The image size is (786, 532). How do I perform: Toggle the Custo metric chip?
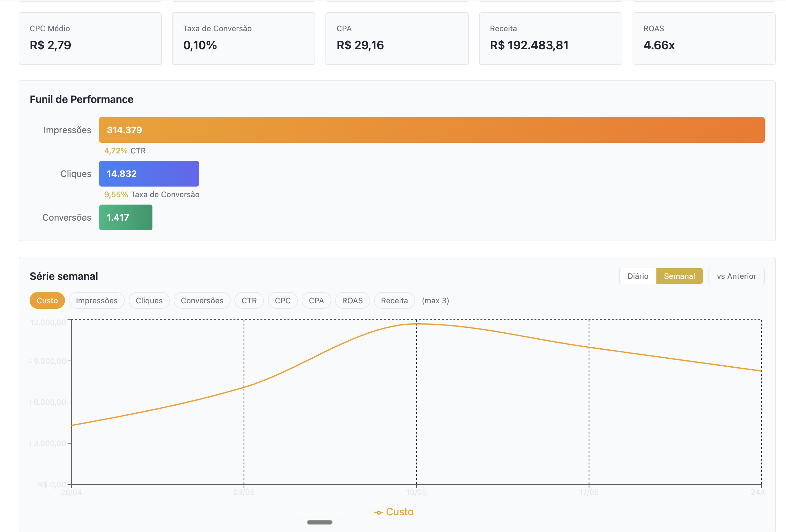pyautogui.click(x=47, y=300)
